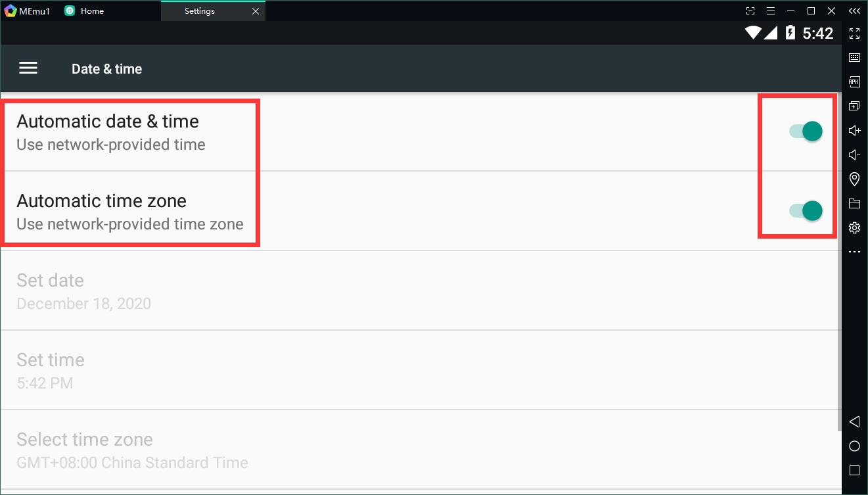Screen dimensions: 868x495
Task: Tap the Android back triangle button
Action: (854, 421)
